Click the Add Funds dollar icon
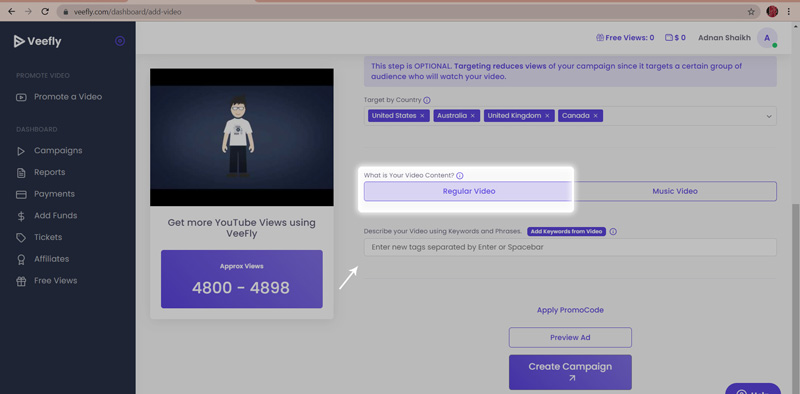The height and width of the screenshot is (394, 800). point(21,216)
